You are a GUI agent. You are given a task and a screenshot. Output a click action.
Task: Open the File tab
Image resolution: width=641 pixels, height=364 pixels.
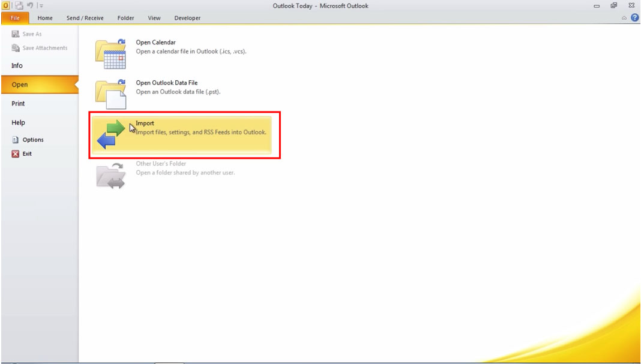pos(15,18)
